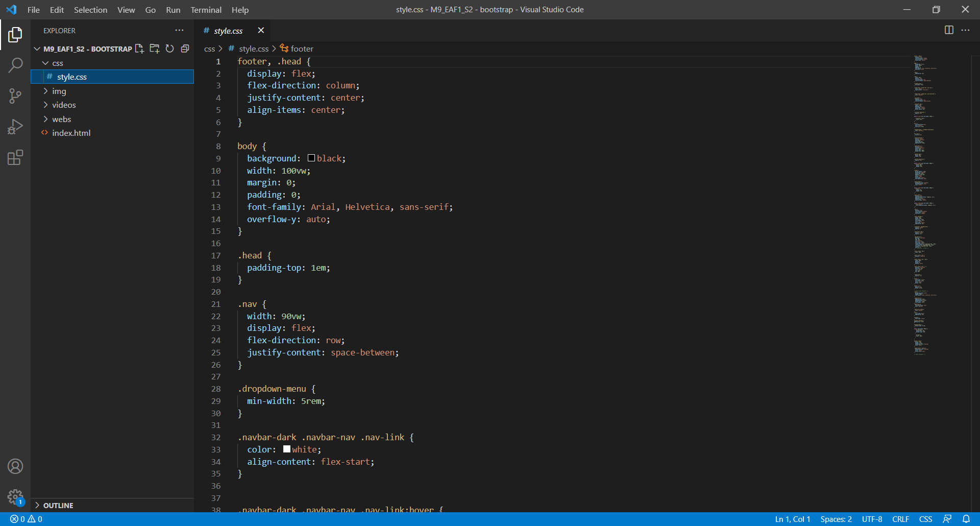Open the Selection menu
The width and height of the screenshot is (980, 526).
coord(90,10)
